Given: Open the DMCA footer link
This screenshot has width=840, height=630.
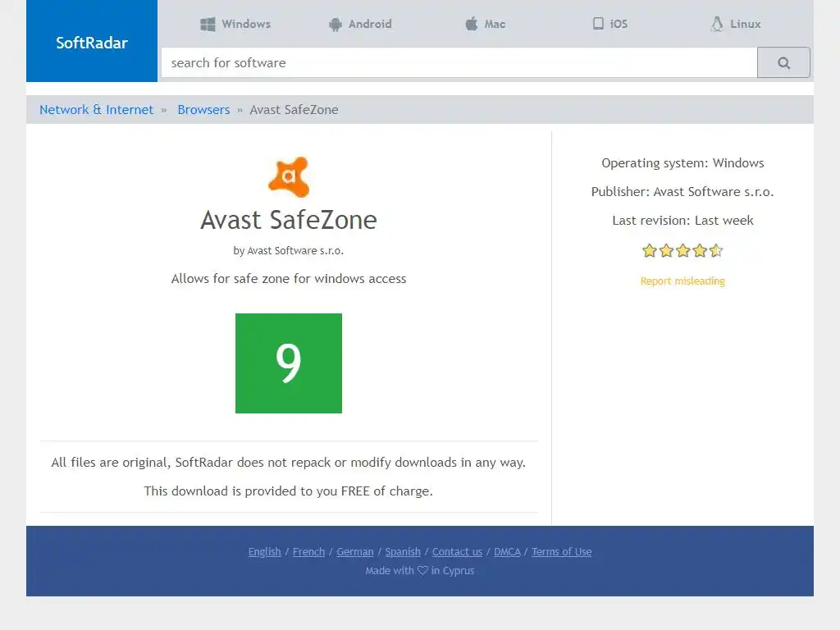Looking at the screenshot, I should pyautogui.click(x=507, y=552).
